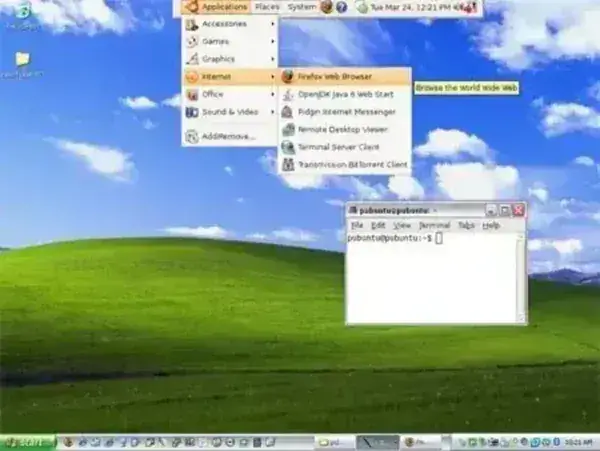Click the Firefox taskbar window button
This screenshot has width=600, height=451.
click(x=421, y=443)
